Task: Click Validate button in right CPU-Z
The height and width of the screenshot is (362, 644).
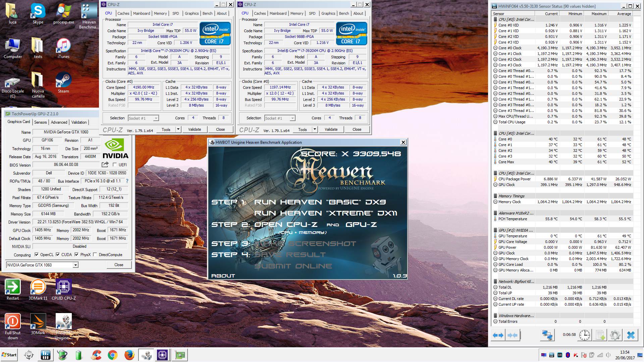Action: click(x=331, y=129)
